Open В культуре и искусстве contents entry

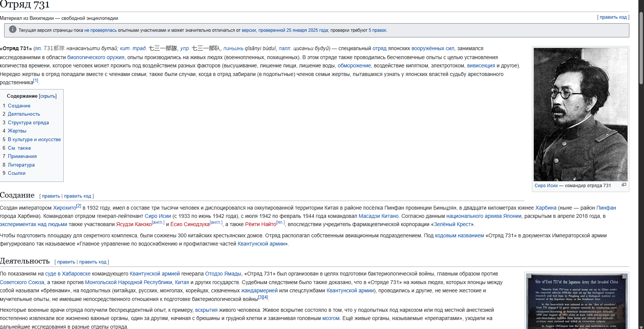[34, 140]
